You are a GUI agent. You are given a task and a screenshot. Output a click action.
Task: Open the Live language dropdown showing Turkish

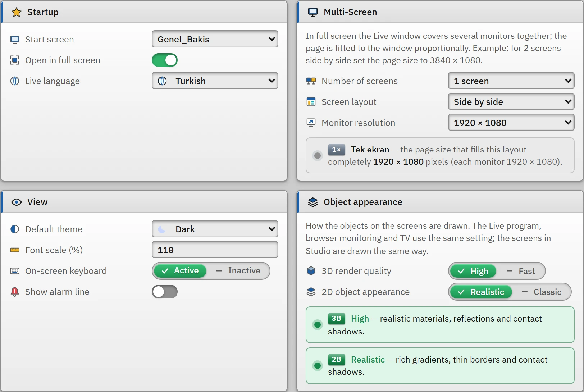[215, 81]
